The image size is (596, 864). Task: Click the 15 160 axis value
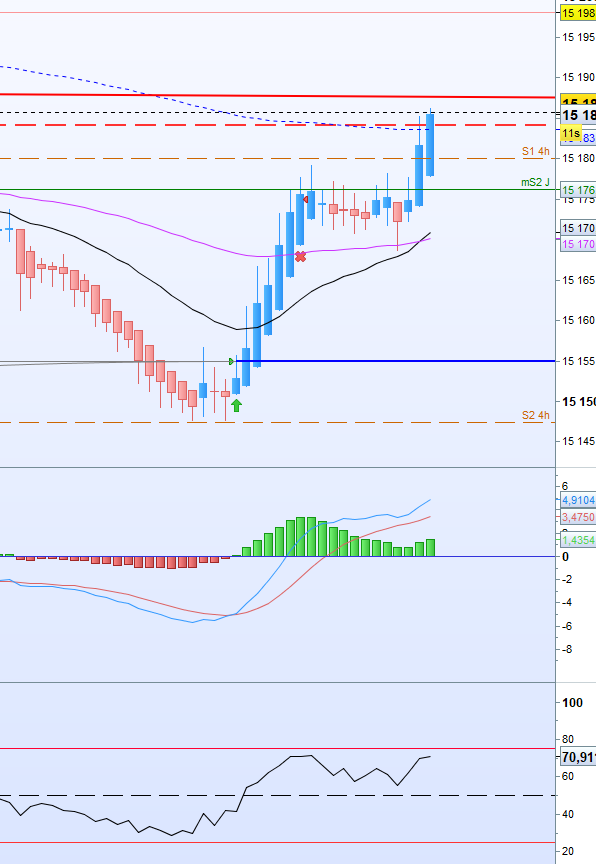point(578,320)
